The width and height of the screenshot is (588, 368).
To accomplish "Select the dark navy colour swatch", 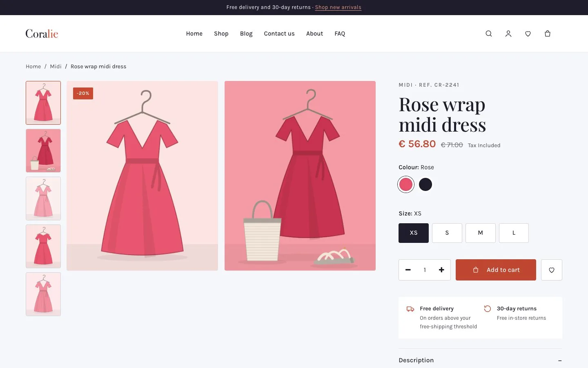I will [425, 184].
